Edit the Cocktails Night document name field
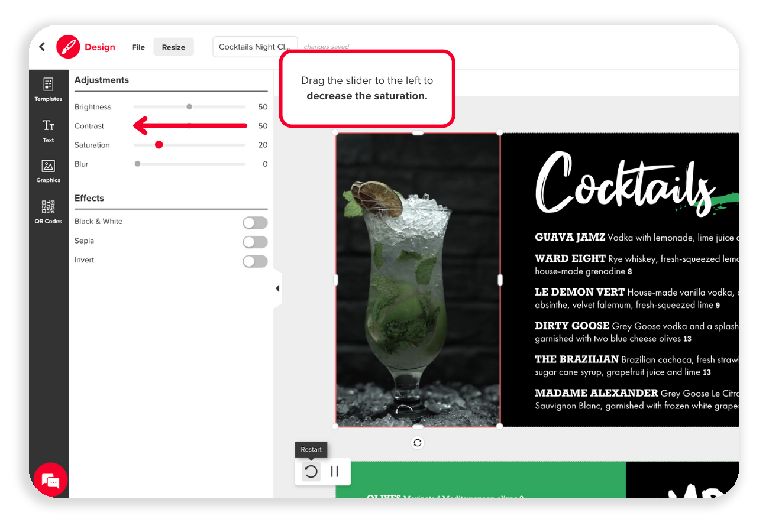 (x=255, y=47)
